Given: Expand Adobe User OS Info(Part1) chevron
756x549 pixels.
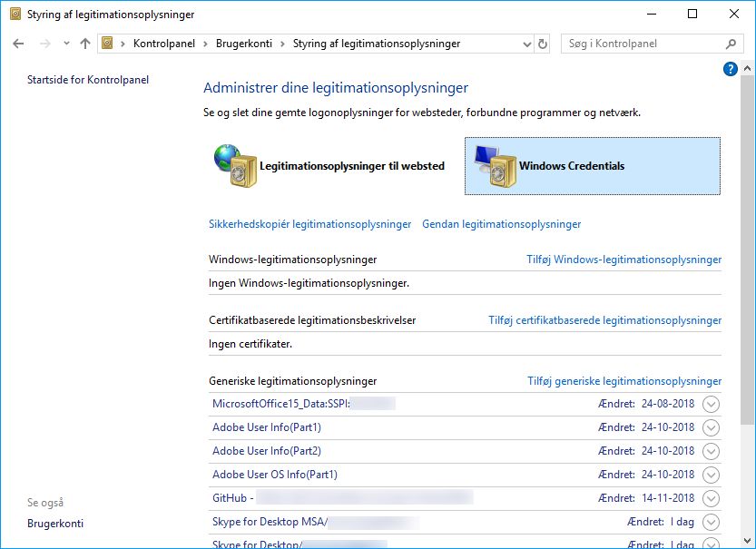Looking at the screenshot, I should [x=711, y=475].
